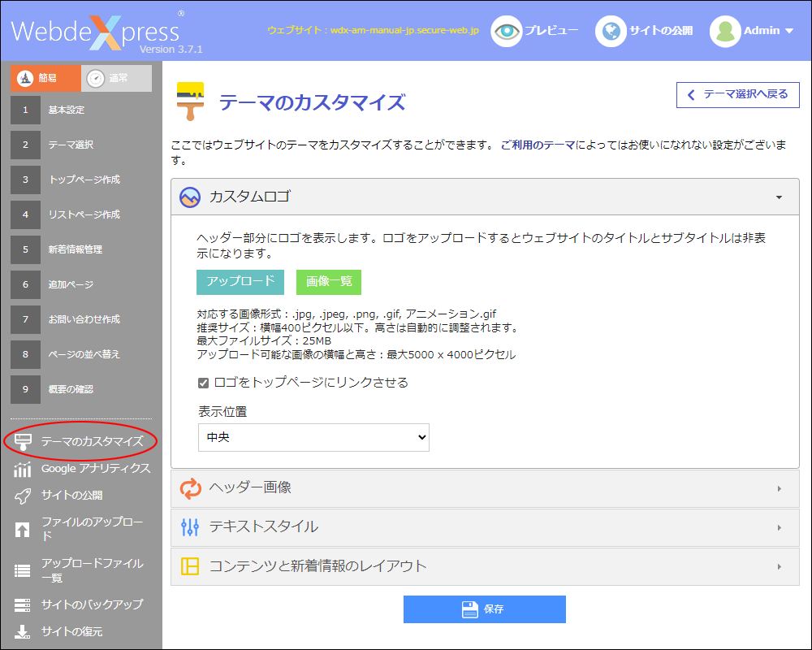
Task: Click プレビュー label in header
Action: 551,31
